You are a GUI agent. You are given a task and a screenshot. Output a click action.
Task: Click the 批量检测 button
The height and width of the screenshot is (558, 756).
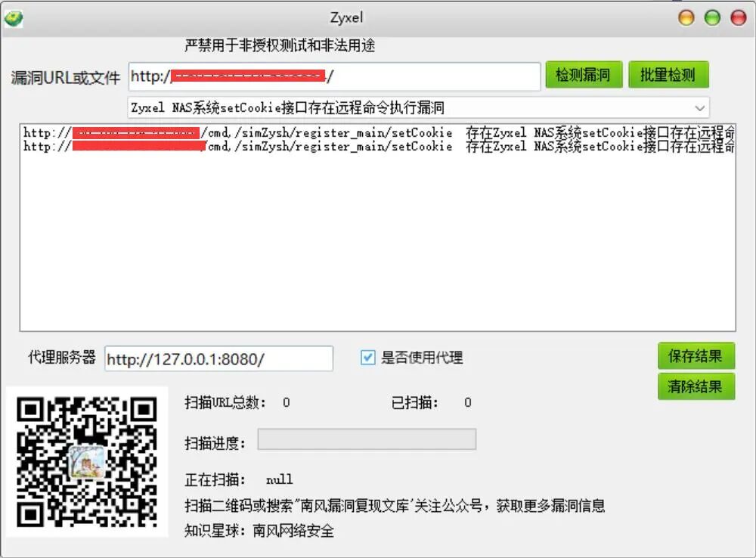click(668, 75)
